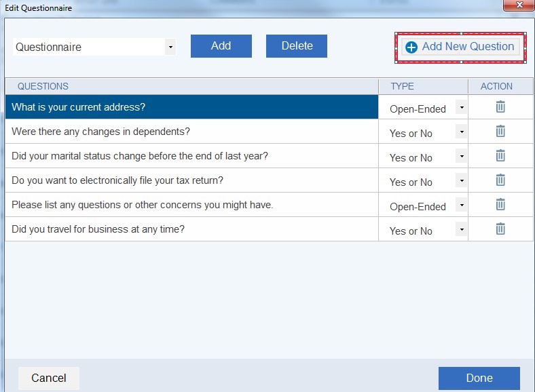This screenshot has width=535, height=392.
Task: Select the marital status change question
Action: click(x=191, y=156)
